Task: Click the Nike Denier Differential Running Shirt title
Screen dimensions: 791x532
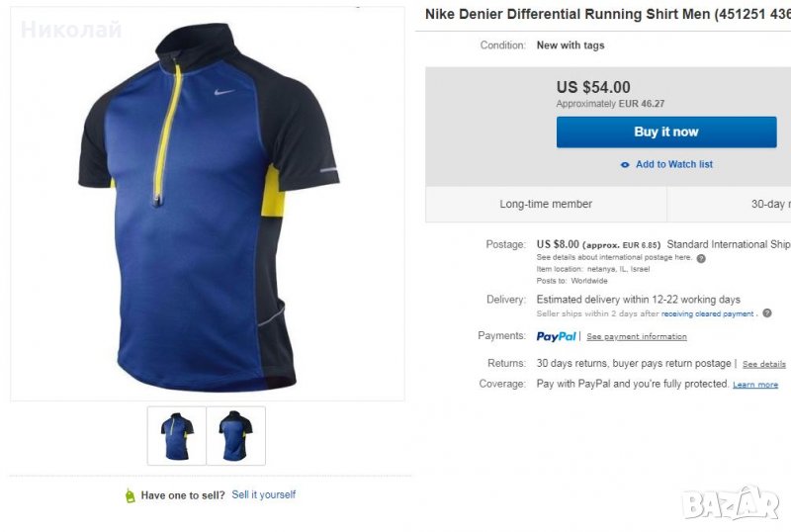Action: (607, 15)
